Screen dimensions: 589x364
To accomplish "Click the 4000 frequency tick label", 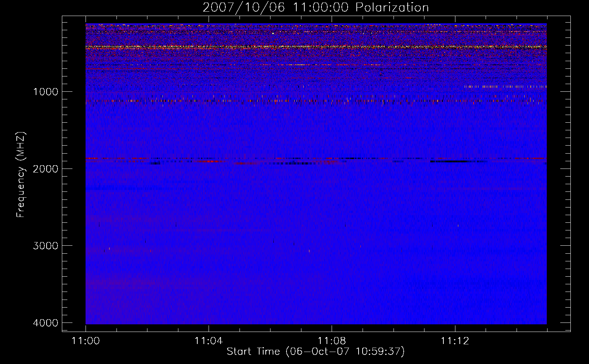I will pyautogui.click(x=46, y=323).
